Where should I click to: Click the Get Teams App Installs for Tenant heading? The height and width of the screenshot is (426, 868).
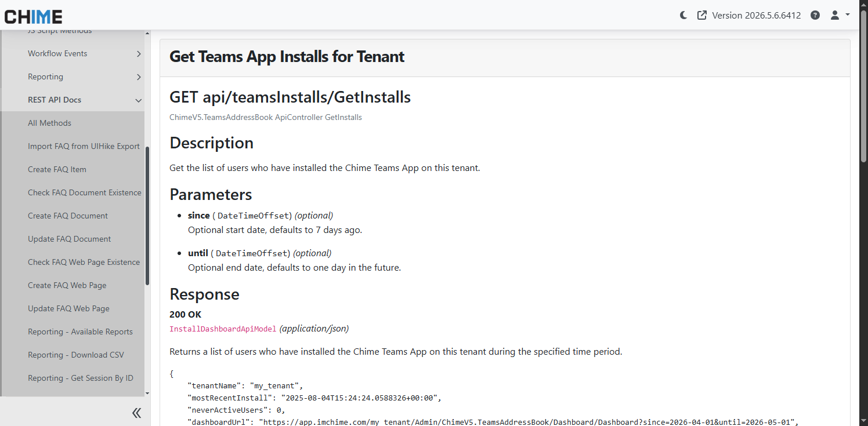(287, 57)
